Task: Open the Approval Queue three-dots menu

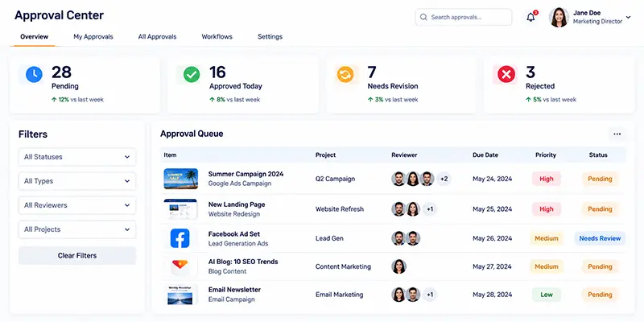Action: click(617, 134)
